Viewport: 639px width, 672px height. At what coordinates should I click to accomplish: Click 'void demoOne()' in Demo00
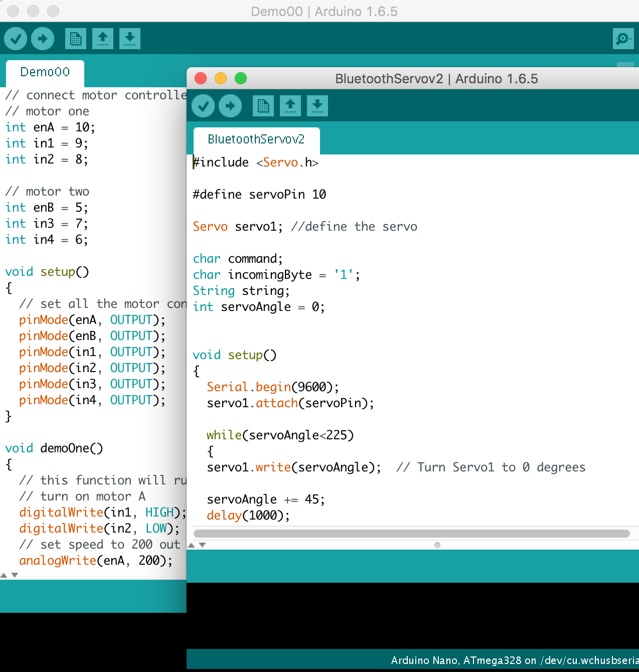pyautogui.click(x=54, y=448)
